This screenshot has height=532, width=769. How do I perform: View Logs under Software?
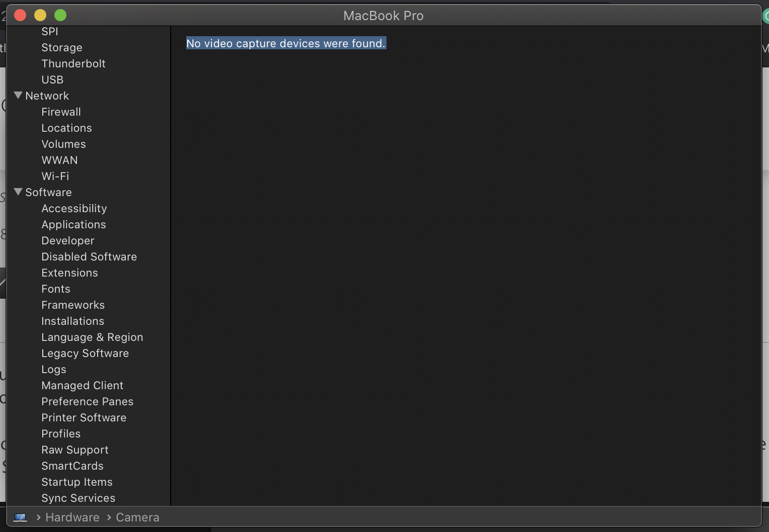click(54, 369)
